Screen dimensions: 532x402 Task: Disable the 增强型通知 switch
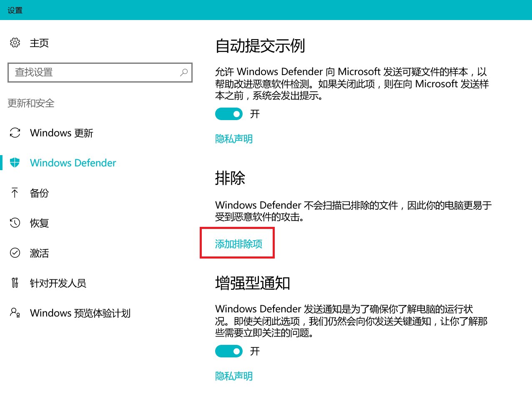click(x=228, y=351)
